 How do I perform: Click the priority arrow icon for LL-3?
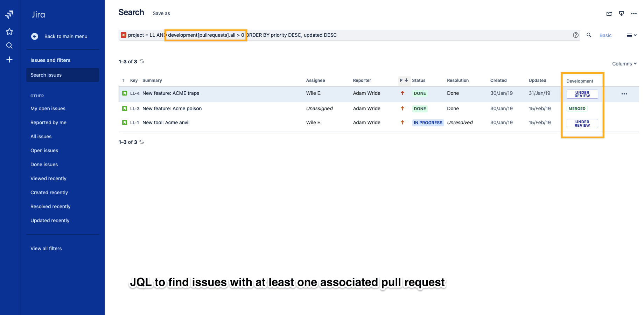pos(402,108)
